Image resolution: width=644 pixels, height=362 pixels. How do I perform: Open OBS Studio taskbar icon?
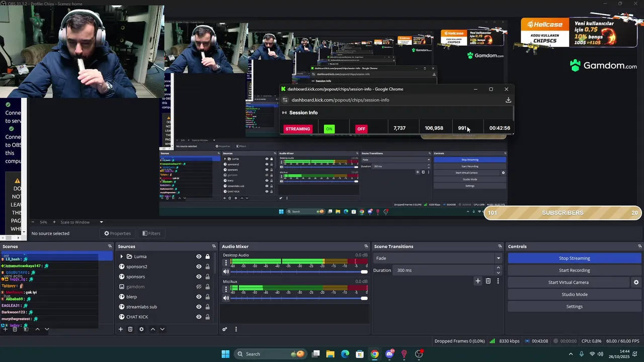point(419,354)
